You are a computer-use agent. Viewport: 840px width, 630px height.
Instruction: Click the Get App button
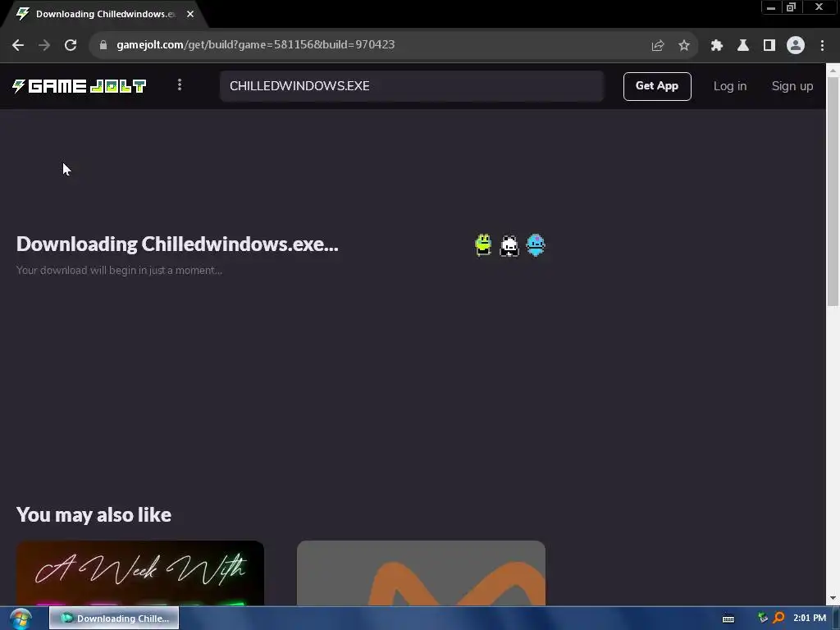coord(657,86)
